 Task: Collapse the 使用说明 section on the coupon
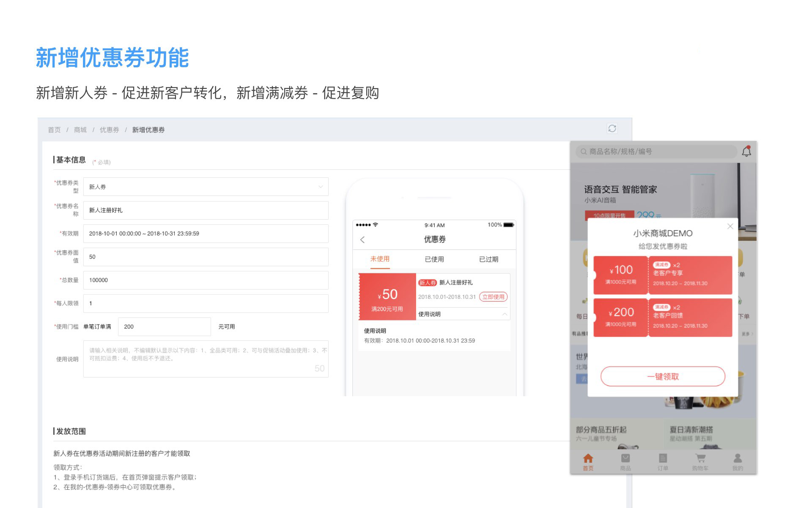point(505,314)
